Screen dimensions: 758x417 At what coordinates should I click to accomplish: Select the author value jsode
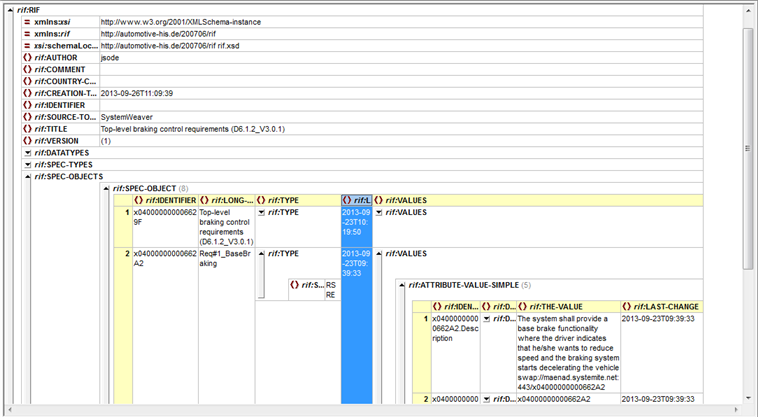point(110,58)
